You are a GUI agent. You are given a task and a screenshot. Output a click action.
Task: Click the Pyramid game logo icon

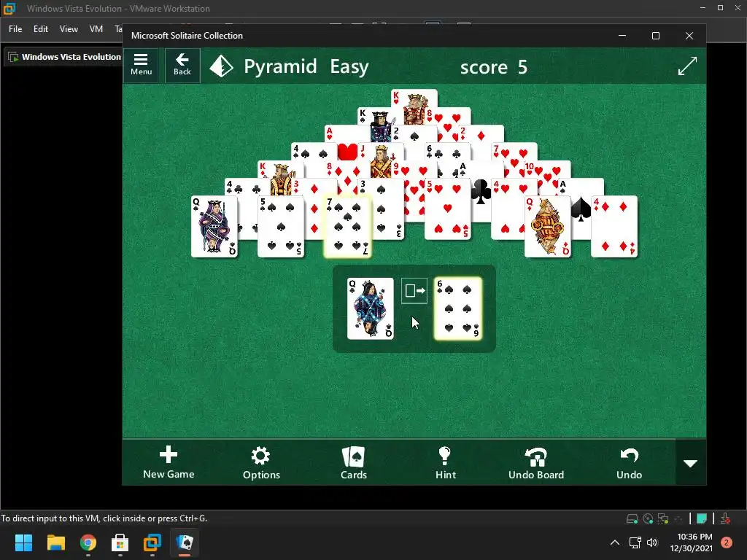pyautogui.click(x=222, y=66)
